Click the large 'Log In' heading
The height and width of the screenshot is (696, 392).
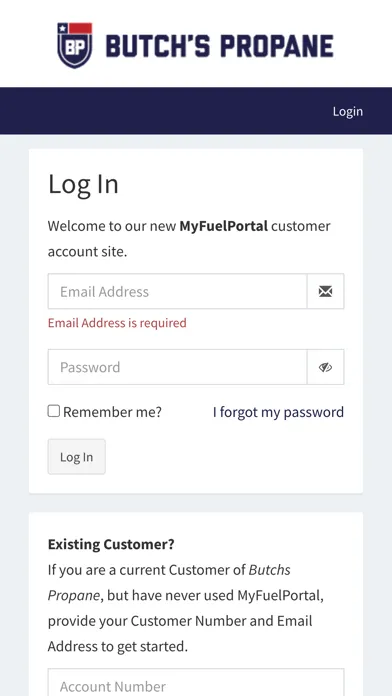83,184
